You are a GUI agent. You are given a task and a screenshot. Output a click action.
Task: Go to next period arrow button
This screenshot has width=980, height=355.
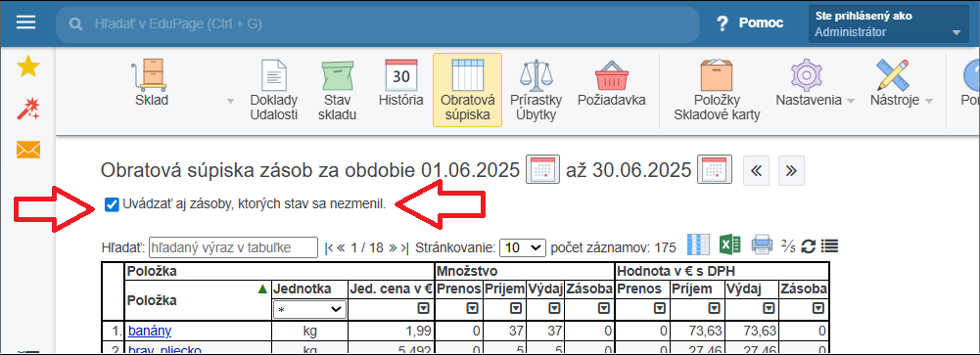pyautogui.click(x=791, y=170)
